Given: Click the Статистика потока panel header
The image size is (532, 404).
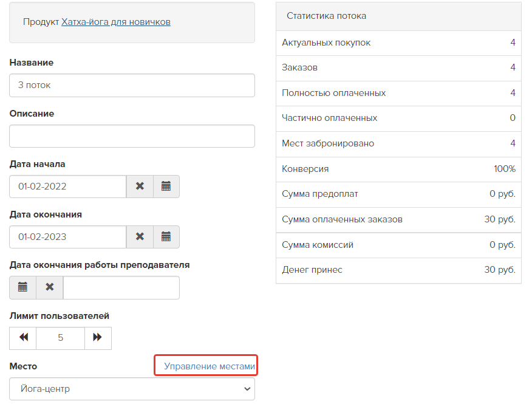Looking at the screenshot, I should 398,16.
